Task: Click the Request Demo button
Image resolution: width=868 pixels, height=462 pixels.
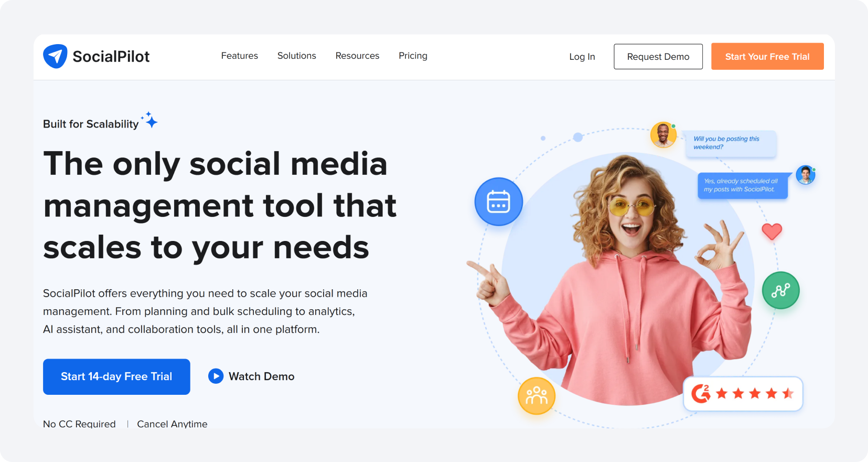Action: coord(658,57)
